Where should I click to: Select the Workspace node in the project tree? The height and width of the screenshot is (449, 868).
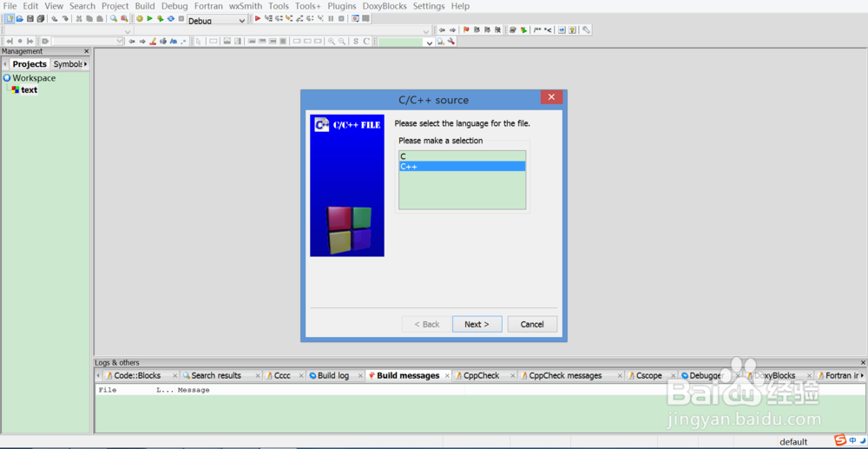(x=34, y=78)
